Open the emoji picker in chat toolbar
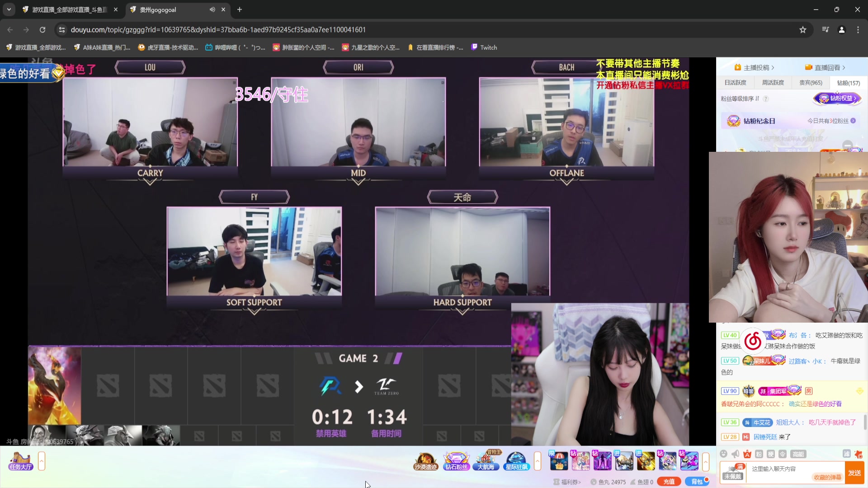 [724, 454]
